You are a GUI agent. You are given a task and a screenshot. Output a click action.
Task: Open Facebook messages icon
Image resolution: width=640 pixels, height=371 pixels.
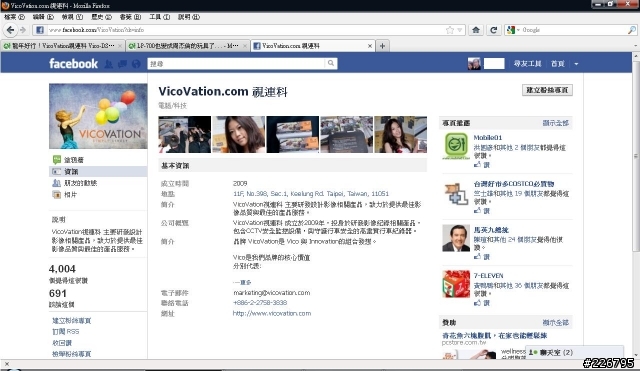pyautogui.click(x=122, y=64)
